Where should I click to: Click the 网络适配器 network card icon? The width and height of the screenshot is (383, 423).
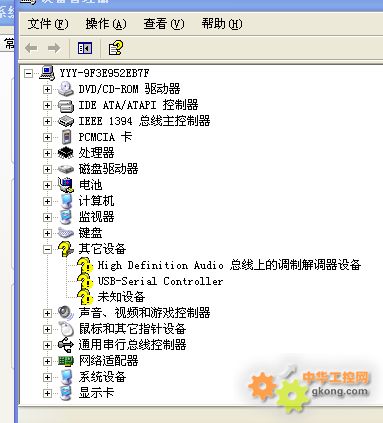pos(66,361)
